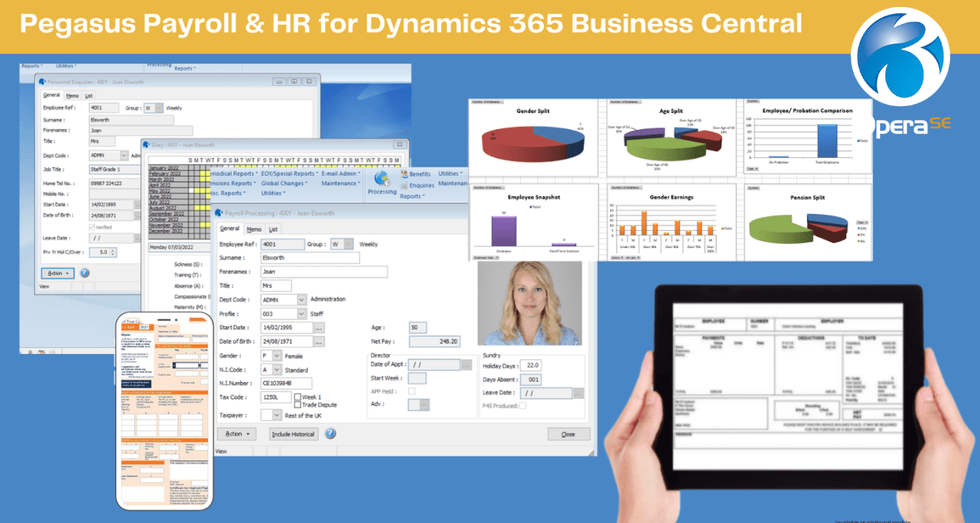
Task: Click the N.I.Number field
Action: click(x=286, y=383)
